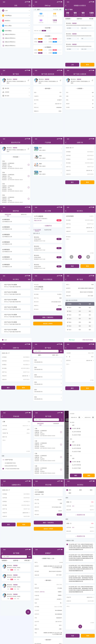The width and height of the screenshot is (96, 644).
Task: Go back from the 产品列表 screen
Action: click(x=34, y=142)
